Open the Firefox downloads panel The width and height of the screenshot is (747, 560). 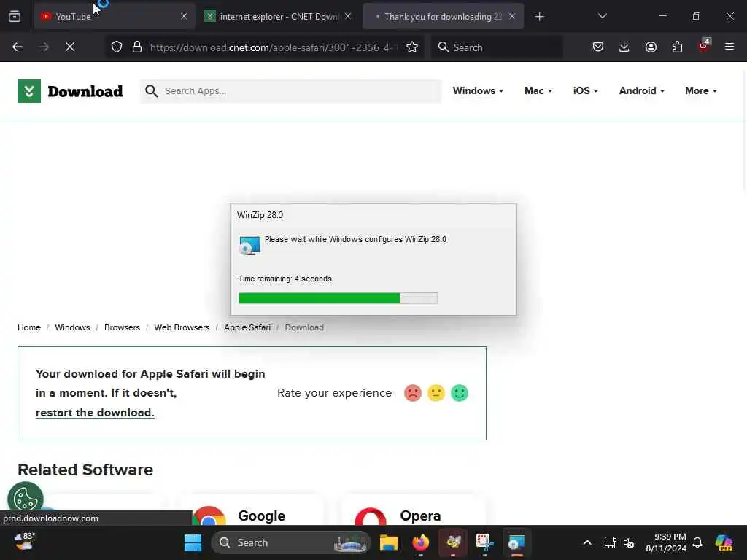point(624,47)
